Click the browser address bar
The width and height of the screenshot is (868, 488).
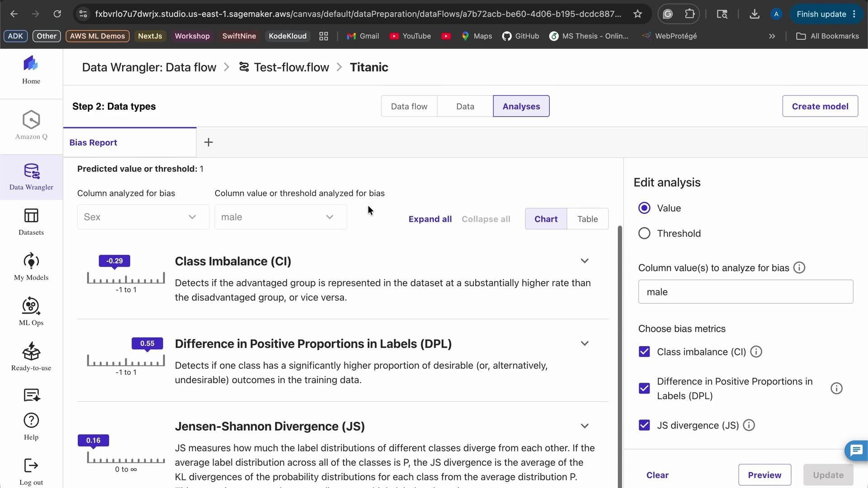(x=357, y=14)
